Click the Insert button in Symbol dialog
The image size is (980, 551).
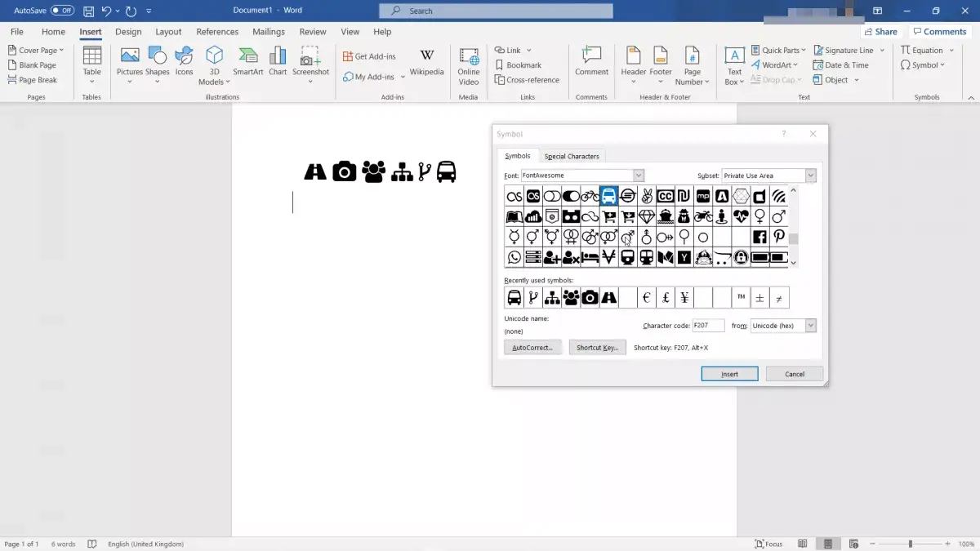click(x=729, y=374)
